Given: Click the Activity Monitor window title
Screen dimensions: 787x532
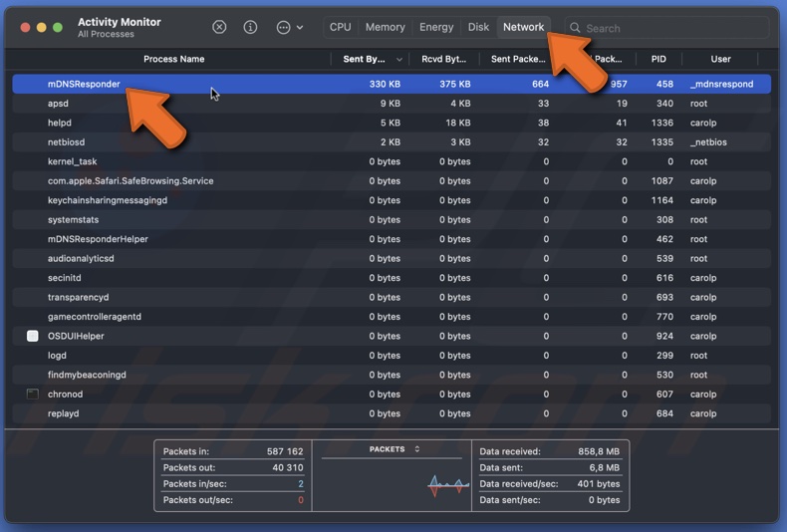Looking at the screenshot, I should tap(120, 22).
